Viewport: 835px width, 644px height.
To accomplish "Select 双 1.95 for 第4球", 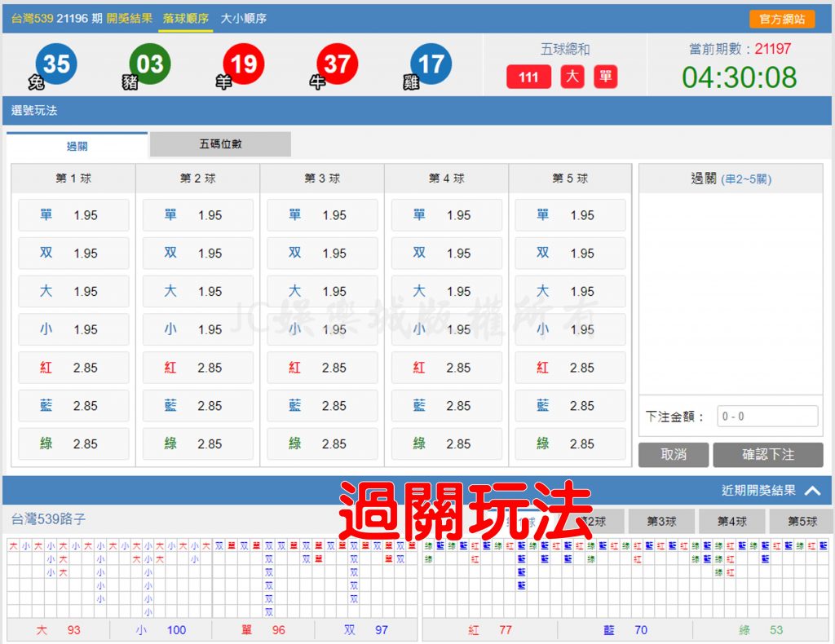I will [447, 254].
